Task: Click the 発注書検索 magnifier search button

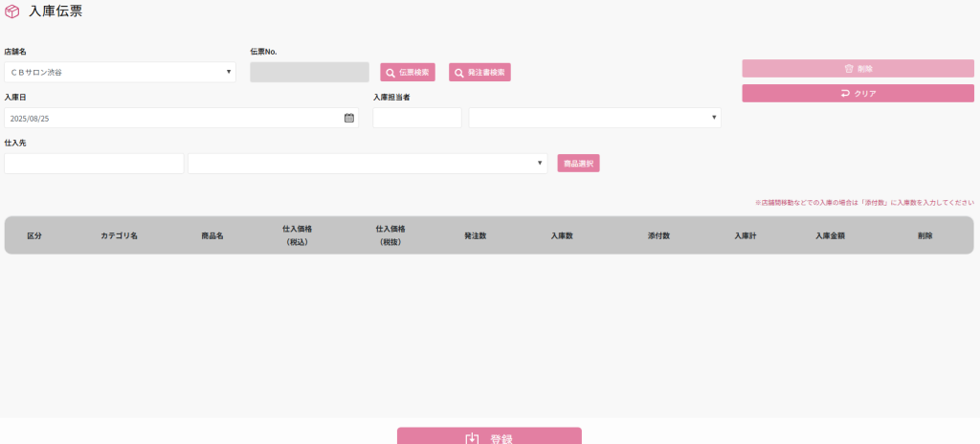Action: (x=479, y=73)
